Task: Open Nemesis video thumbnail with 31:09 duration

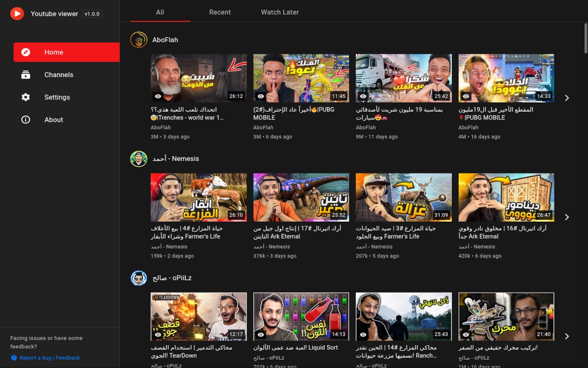Action: [x=404, y=197]
